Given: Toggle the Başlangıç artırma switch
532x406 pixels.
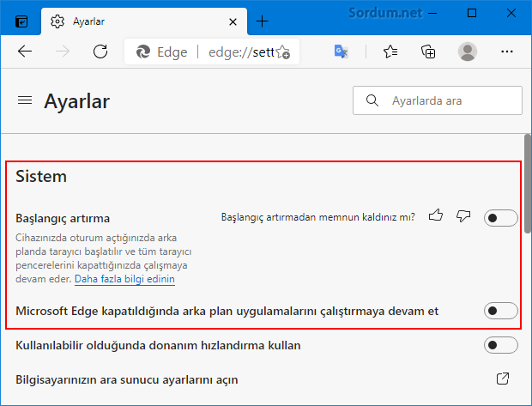Looking at the screenshot, I should tap(501, 218).
